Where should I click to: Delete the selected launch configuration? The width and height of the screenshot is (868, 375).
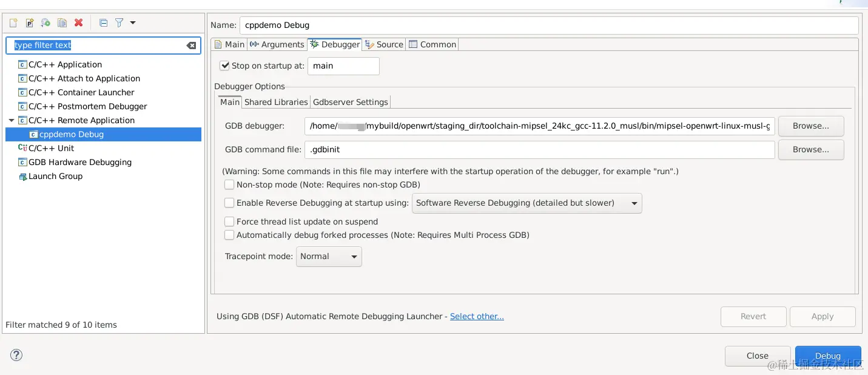pos(78,23)
